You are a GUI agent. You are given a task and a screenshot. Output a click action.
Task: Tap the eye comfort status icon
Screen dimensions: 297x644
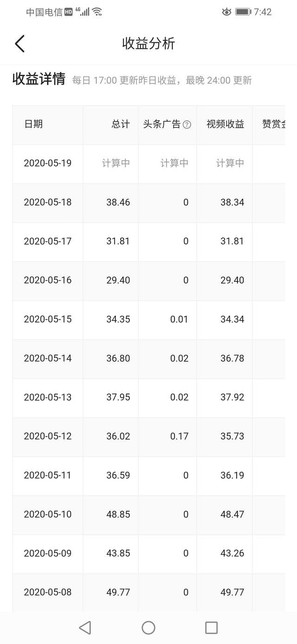click(x=226, y=12)
